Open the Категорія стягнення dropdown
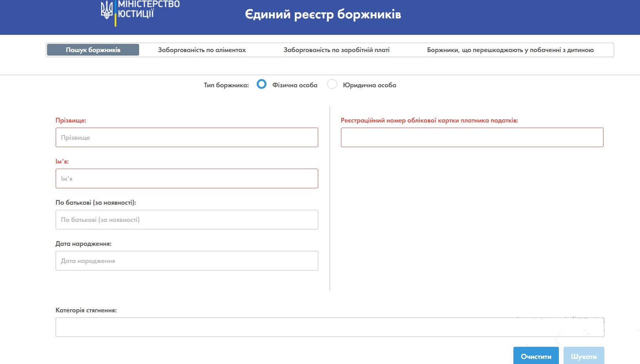 [x=329, y=326]
